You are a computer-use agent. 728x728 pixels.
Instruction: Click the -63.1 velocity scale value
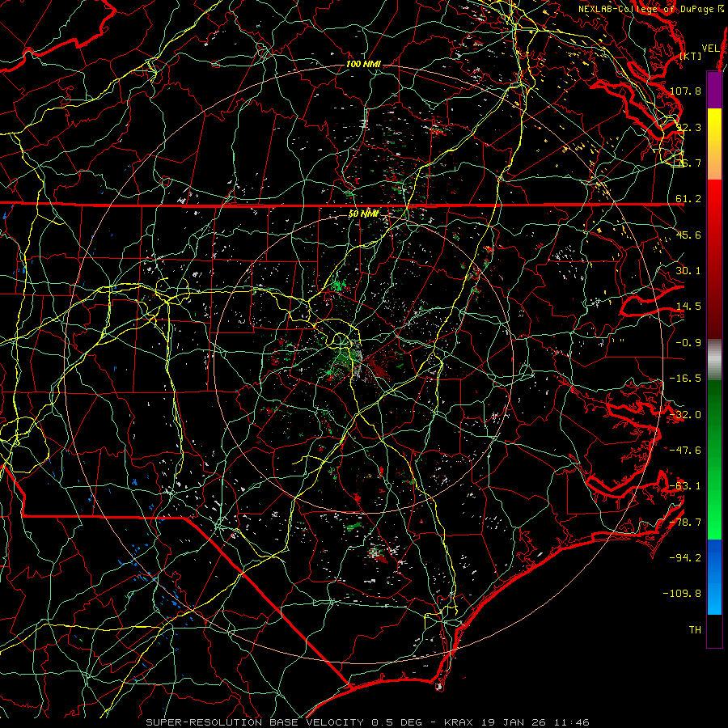pyautogui.click(x=686, y=486)
